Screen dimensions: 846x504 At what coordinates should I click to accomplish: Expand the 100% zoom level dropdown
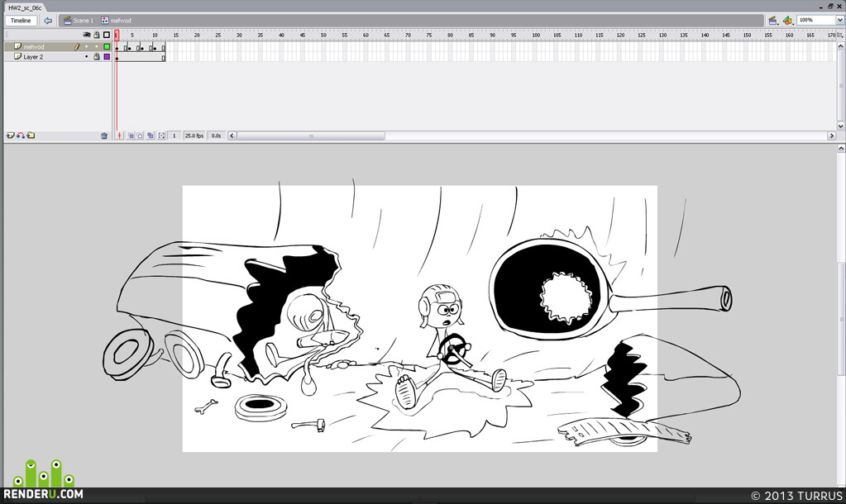[839, 20]
